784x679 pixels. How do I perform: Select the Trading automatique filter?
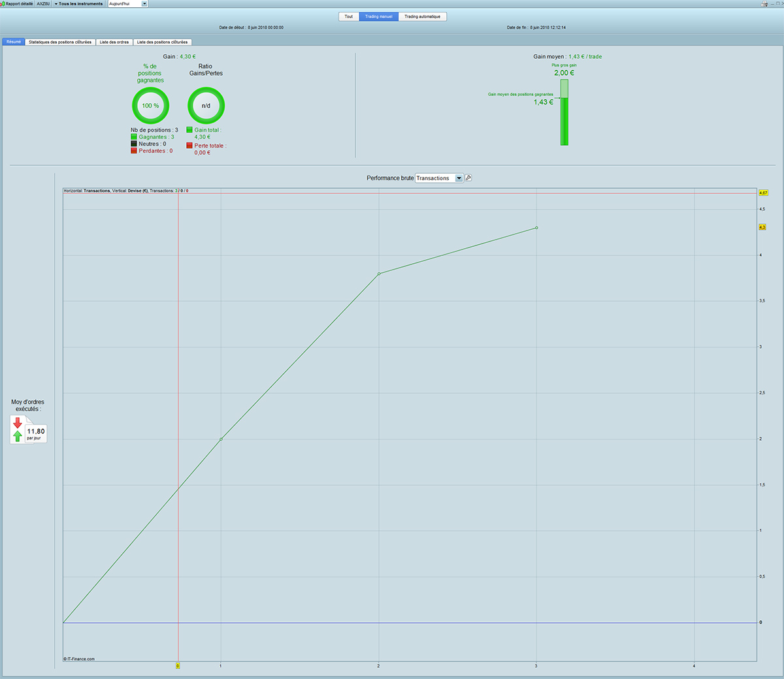[x=423, y=16]
